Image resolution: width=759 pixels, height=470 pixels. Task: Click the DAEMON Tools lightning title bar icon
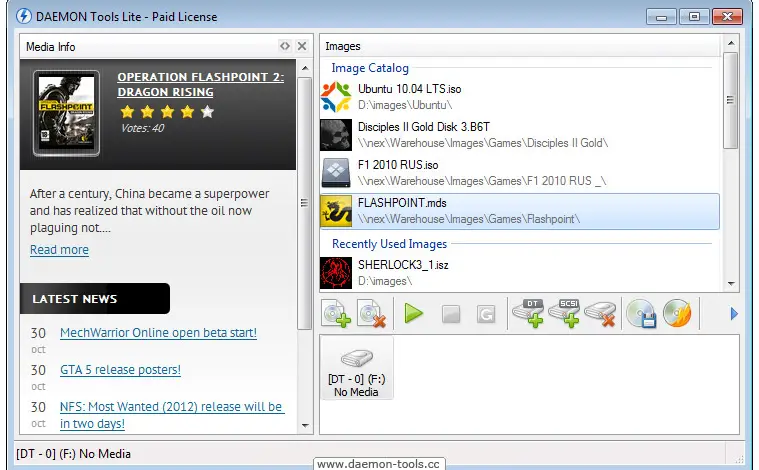pyautogui.click(x=24, y=16)
